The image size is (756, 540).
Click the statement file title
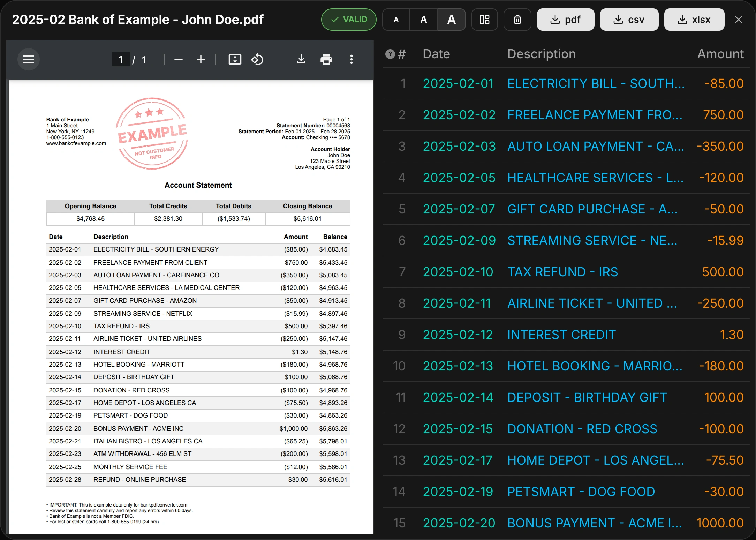tap(138, 20)
